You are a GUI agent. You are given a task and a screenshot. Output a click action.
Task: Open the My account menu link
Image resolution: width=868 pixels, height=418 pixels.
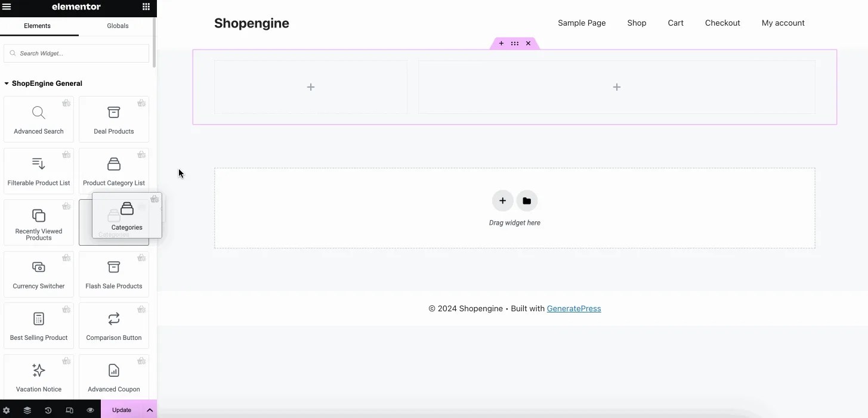coord(783,23)
